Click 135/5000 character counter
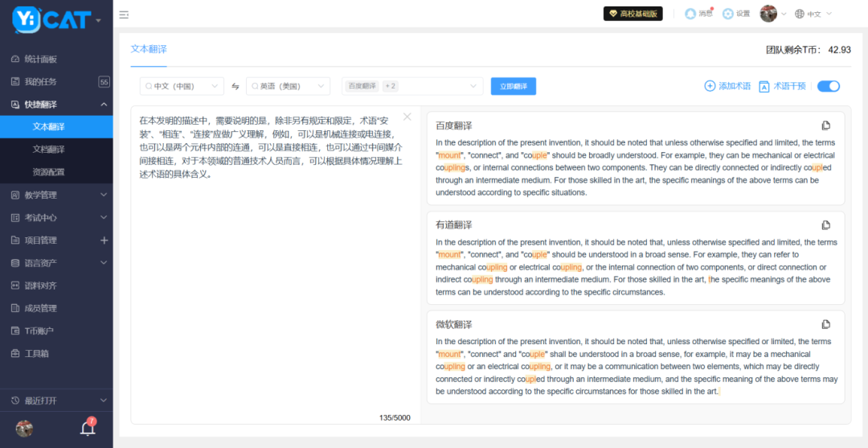This screenshot has height=448, width=868. coord(395,417)
